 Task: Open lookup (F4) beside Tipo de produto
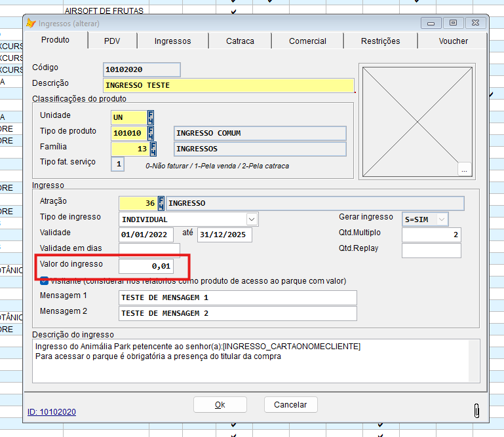point(151,133)
